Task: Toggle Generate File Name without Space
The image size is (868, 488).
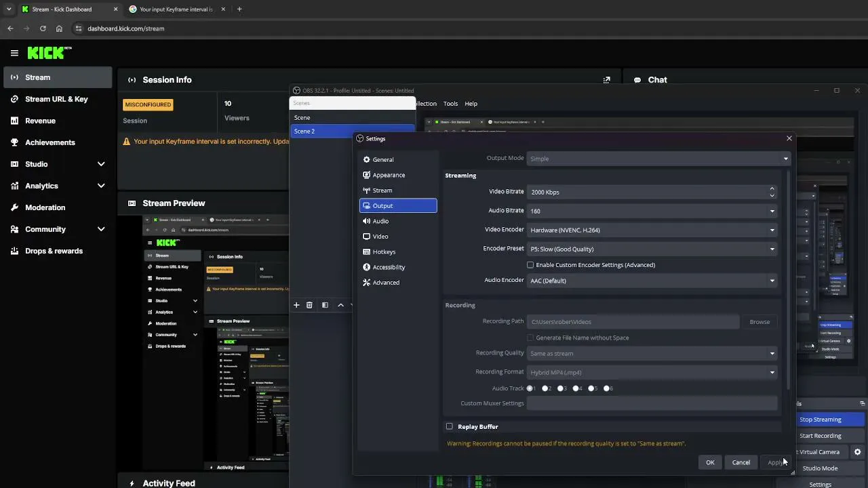Action: (530, 338)
